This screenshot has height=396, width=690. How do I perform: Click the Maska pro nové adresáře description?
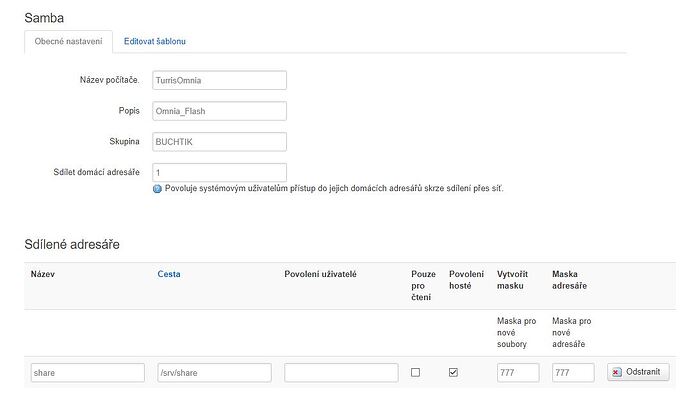(x=571, y=333)
